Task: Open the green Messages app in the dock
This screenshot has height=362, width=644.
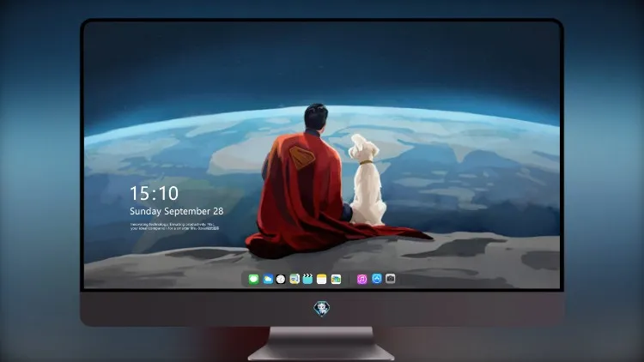Action: (253, 279)
